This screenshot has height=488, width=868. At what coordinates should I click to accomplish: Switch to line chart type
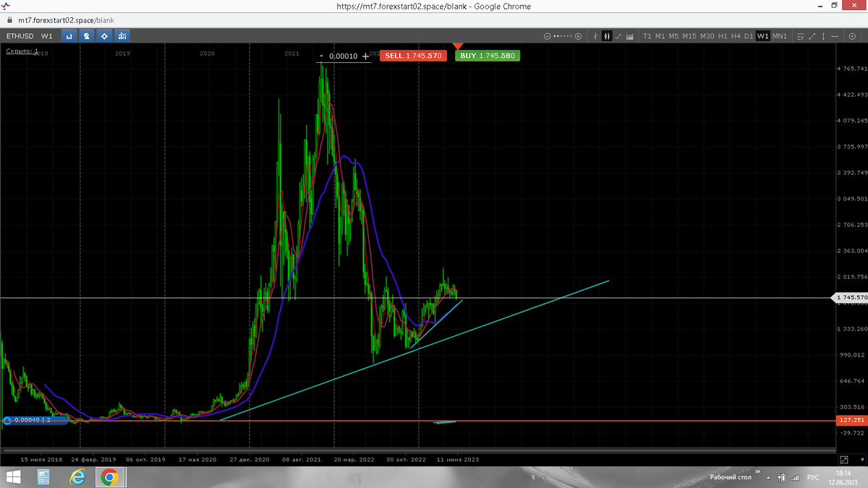(618, 36)
